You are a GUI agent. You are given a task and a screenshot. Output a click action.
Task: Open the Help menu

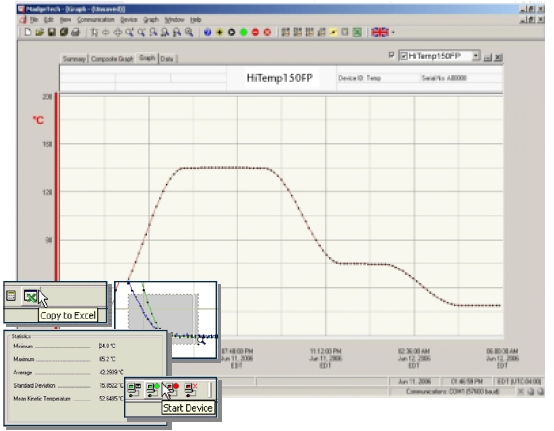pyautogui.click(x=195, y=20)
